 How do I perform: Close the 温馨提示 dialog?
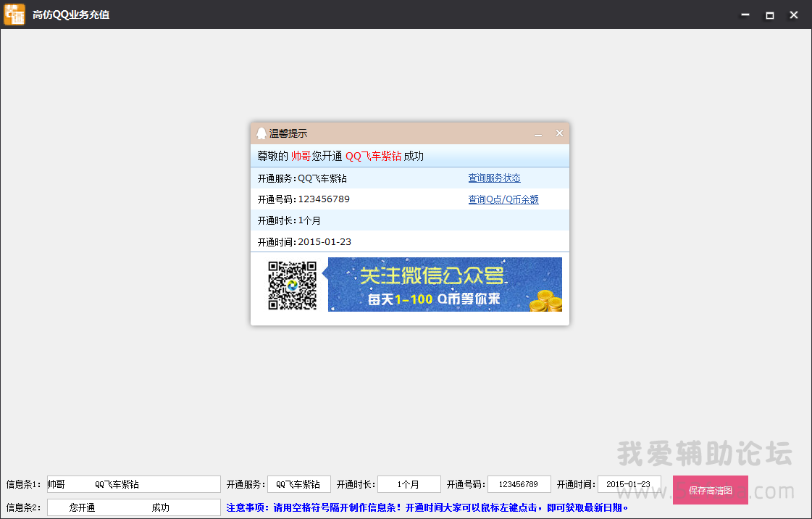(x=559, y=133)
